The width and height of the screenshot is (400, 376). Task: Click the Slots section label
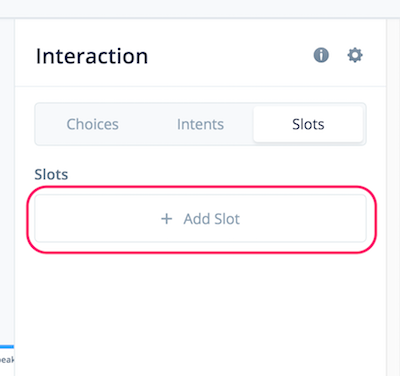tap(51, 174)
